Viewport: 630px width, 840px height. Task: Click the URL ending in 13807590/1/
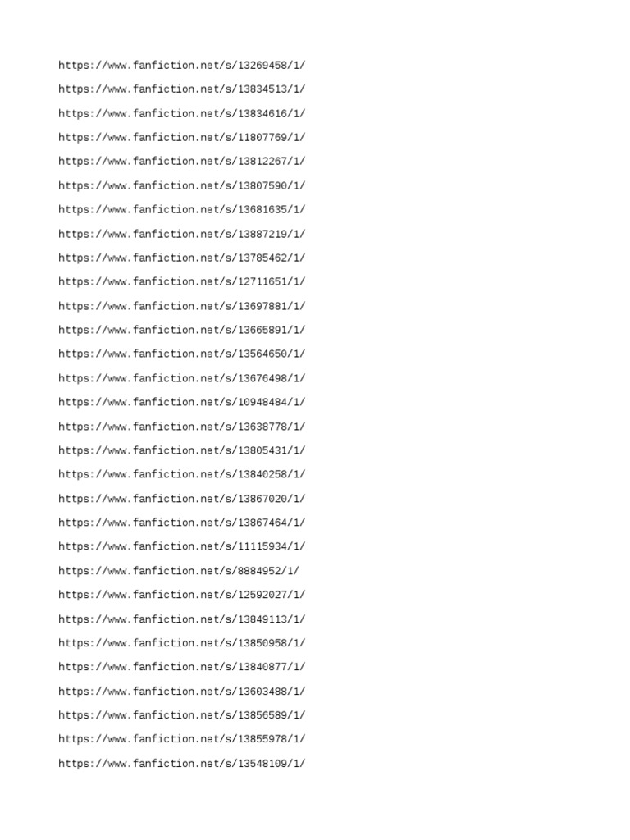pyautogui.click(x=181, y=186)
